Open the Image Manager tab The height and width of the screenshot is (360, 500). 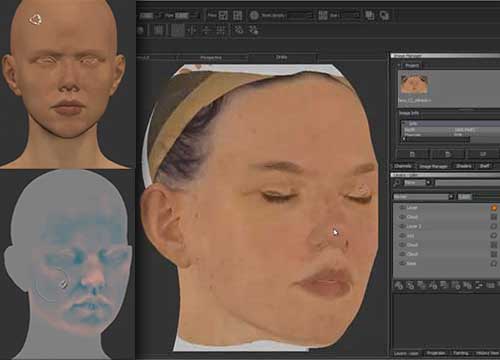(433, 166)
